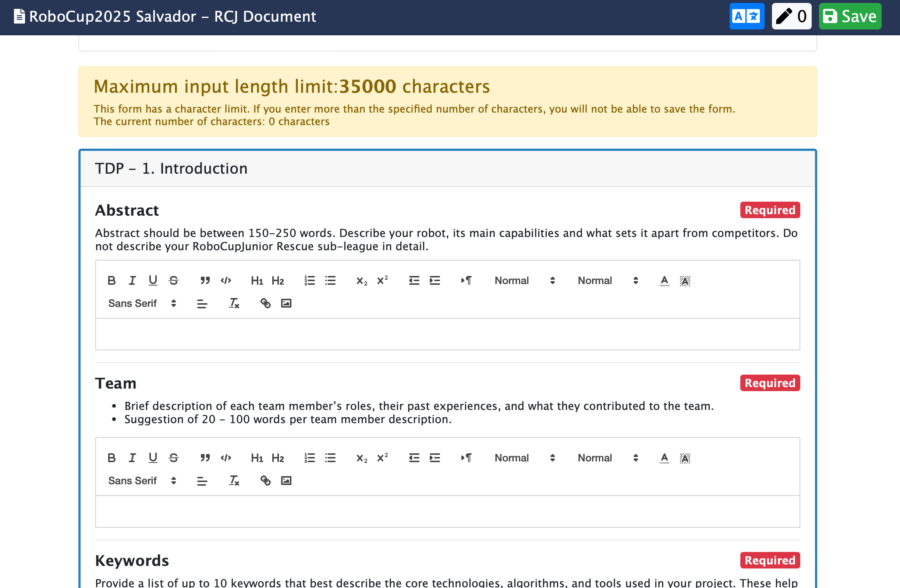
Task: Click the translate language icon in header
Action: [x=747, y=16]
